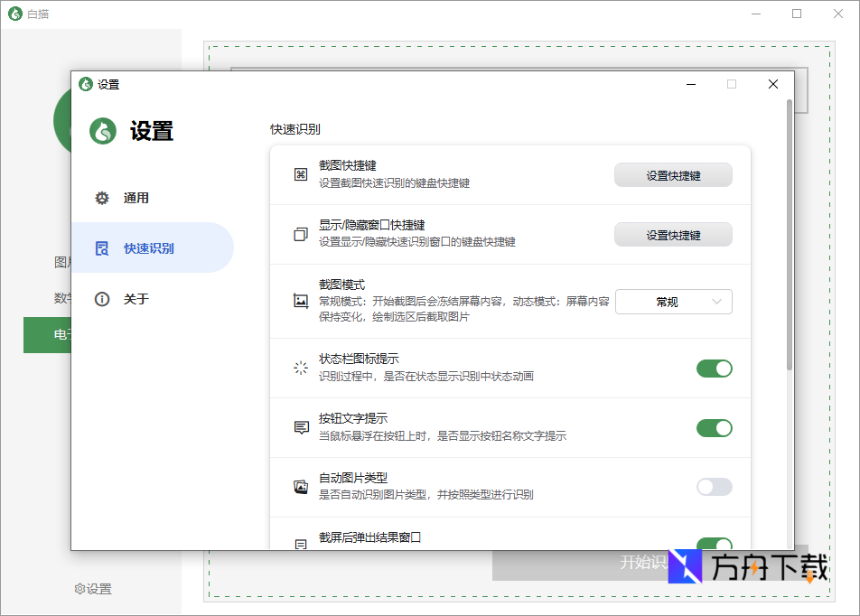This screenshot has width=860, height=616.
Task: Click the window icon beside 显示/隐藏窗口快捷键
Action: (301, 233)
